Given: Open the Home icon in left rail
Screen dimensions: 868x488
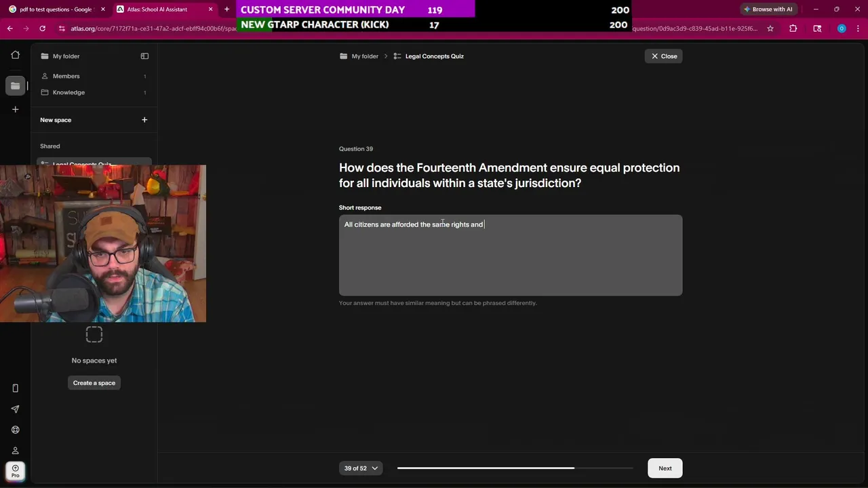Looking at the screenshot, I should click(15, 56).
